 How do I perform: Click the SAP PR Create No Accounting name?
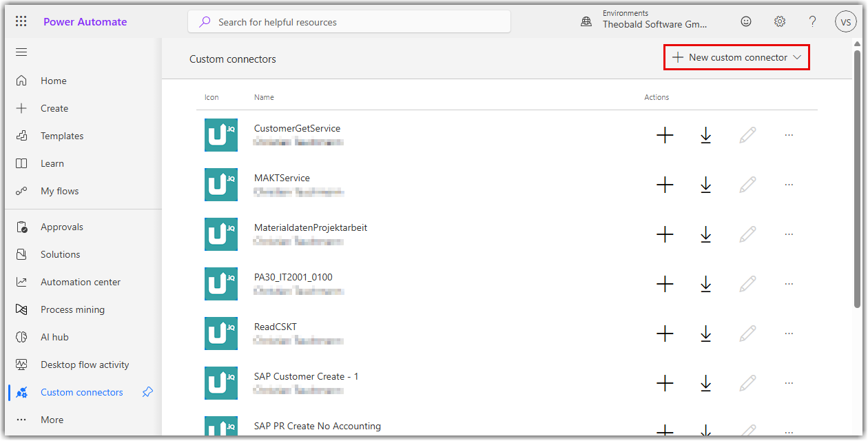coord(318,426)
